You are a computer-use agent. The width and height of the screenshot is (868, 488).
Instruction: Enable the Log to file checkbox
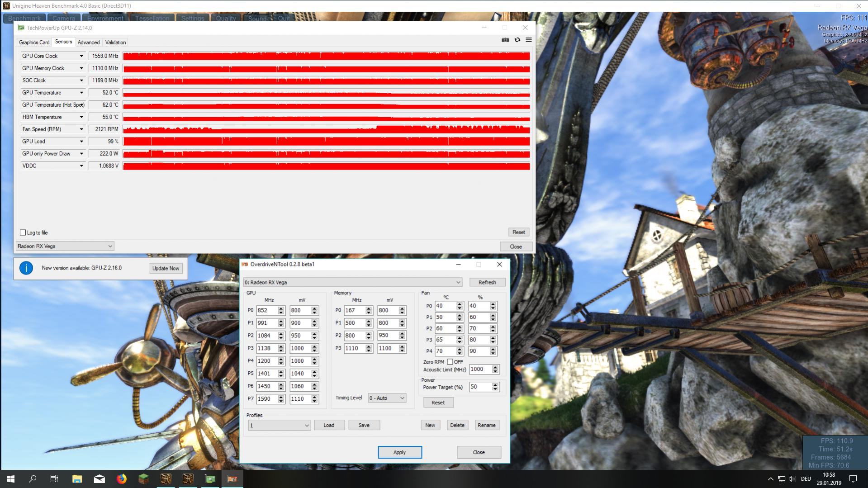(23, 232)
